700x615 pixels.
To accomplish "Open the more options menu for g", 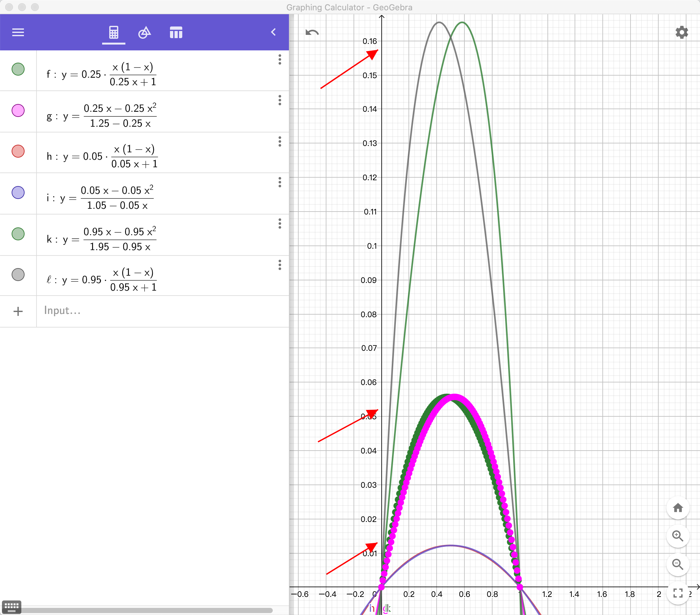I will (x=280, y=100).
